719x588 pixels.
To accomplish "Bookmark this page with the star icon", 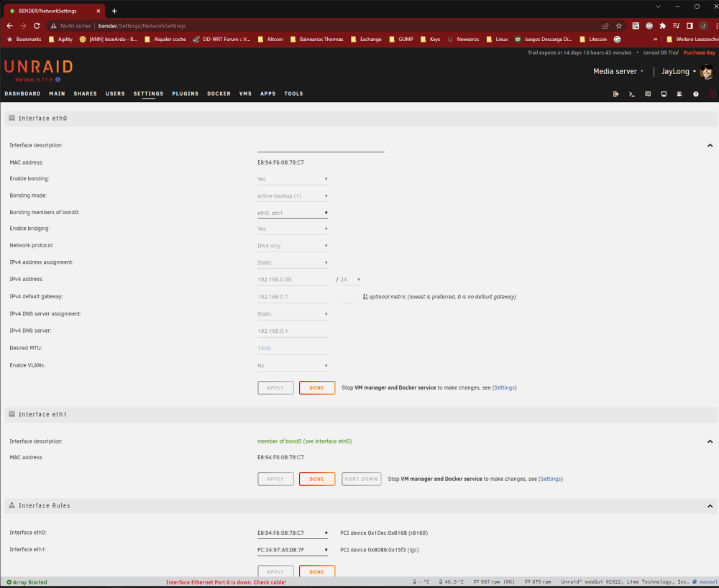I will (618, 26).
